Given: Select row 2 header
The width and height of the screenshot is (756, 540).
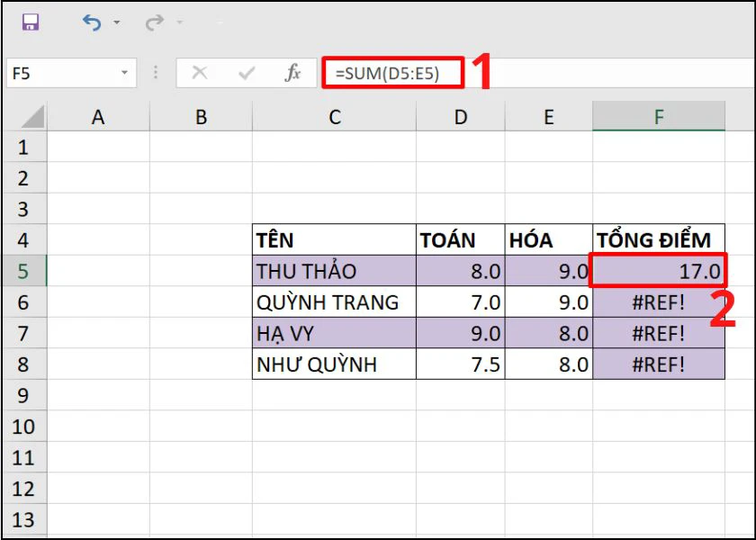Looking at the screenshot, I should tap(24, 178).
